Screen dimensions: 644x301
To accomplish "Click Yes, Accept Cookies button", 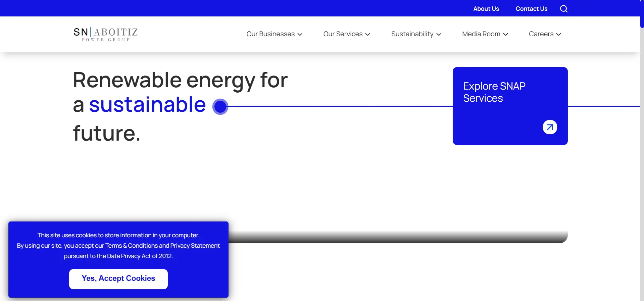I will [118, 279].
